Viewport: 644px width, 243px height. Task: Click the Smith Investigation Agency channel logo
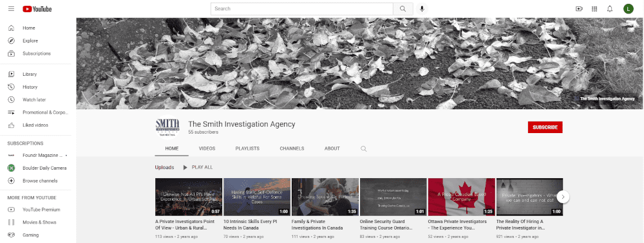tap(167, 128)
